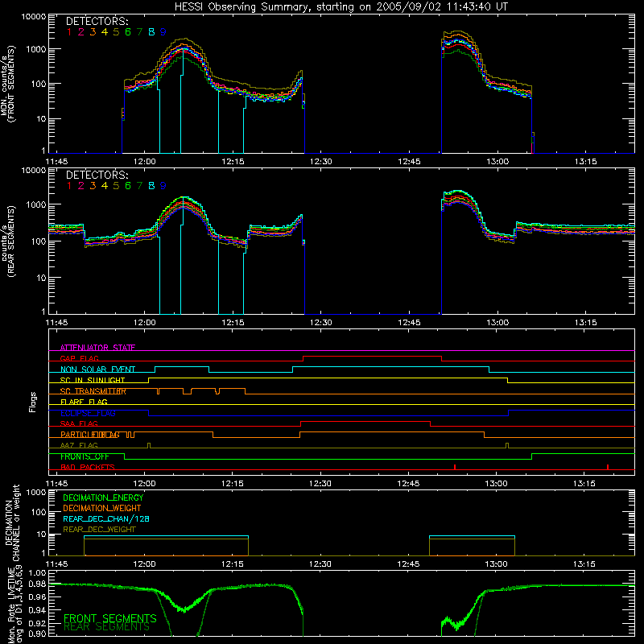Click DETECTORS: label in front segments plot
Screen dimensions: 644x644
point(97,21)
